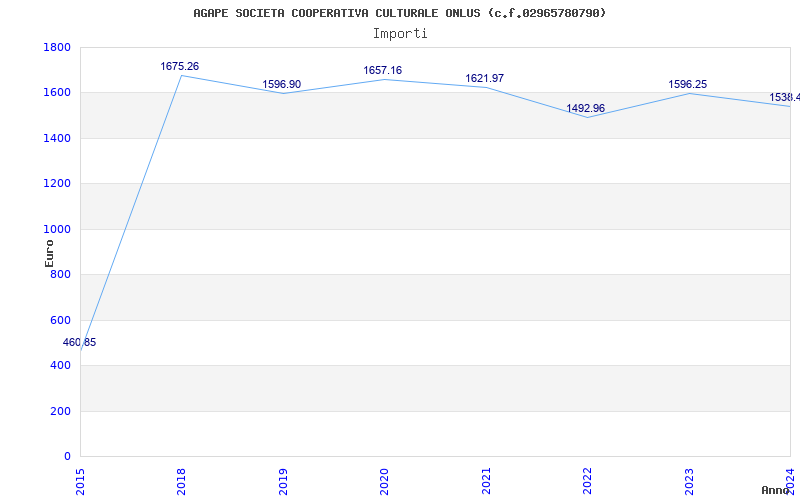
Task: Select the 1675.26 data label
Action: pos(180,66)
